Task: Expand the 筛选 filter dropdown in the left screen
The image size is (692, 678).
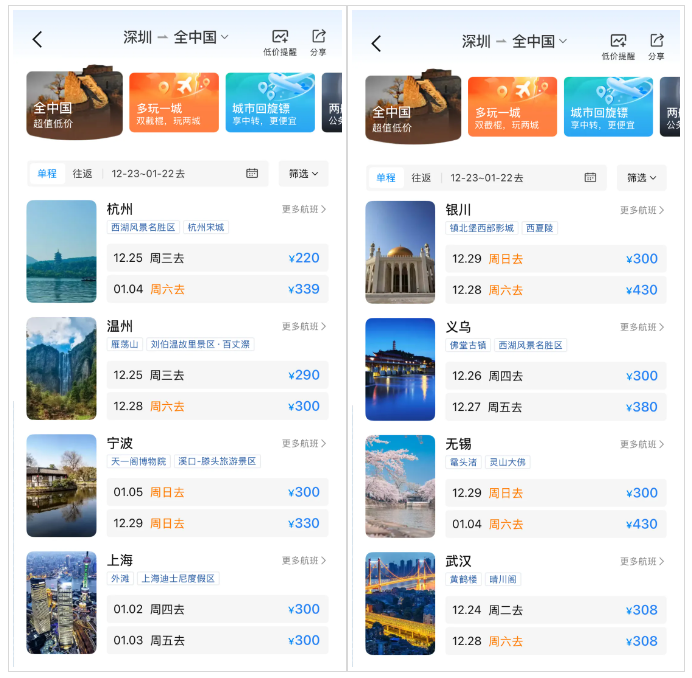Action: point(303,174)
